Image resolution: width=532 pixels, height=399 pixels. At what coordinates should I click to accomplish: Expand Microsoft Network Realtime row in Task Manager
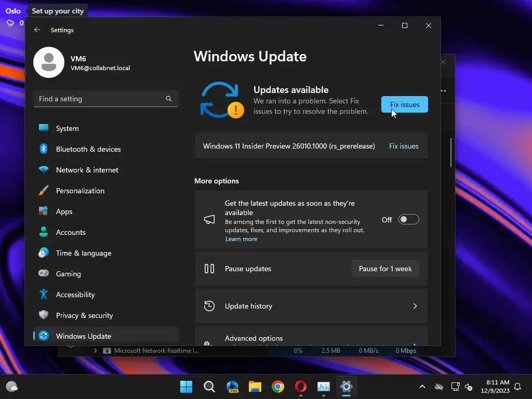95,351
